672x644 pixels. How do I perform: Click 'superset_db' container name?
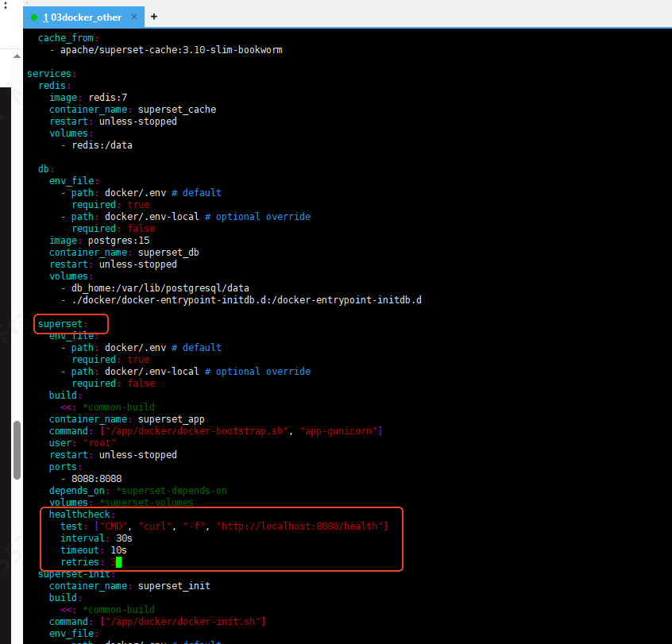coord(168,253)
